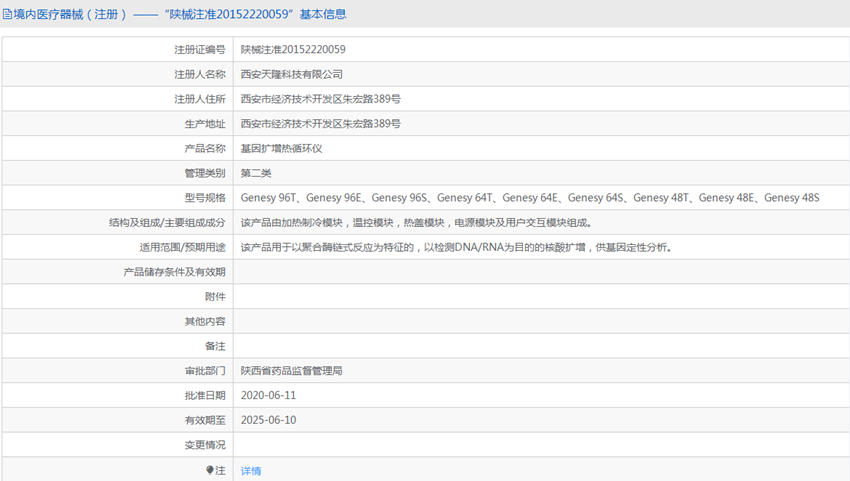Click the document icon beside 境内医疗器械 title
Viewport: 850px width, 481px height.
pyautogui.click(x=7, y=15)
